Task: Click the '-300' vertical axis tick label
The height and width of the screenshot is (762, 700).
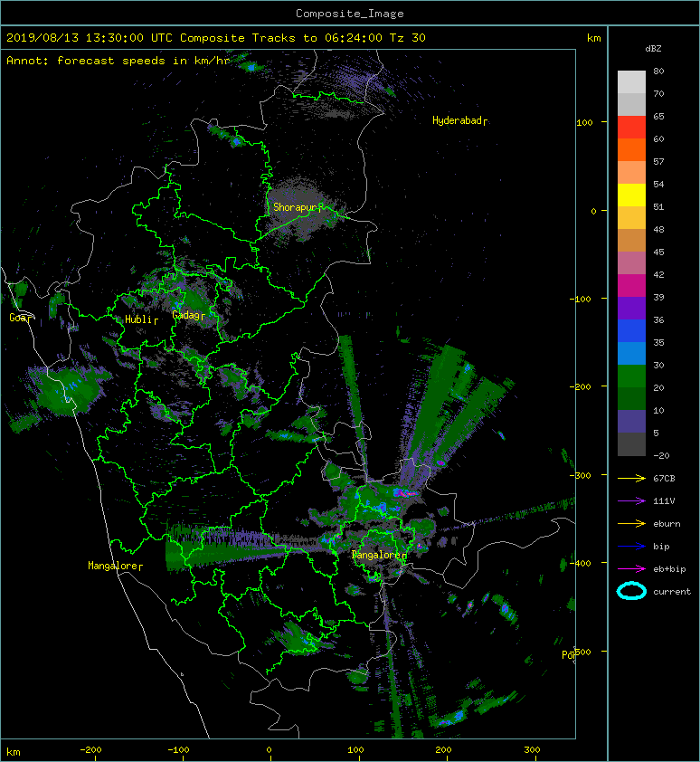Action: coord(582,475)
